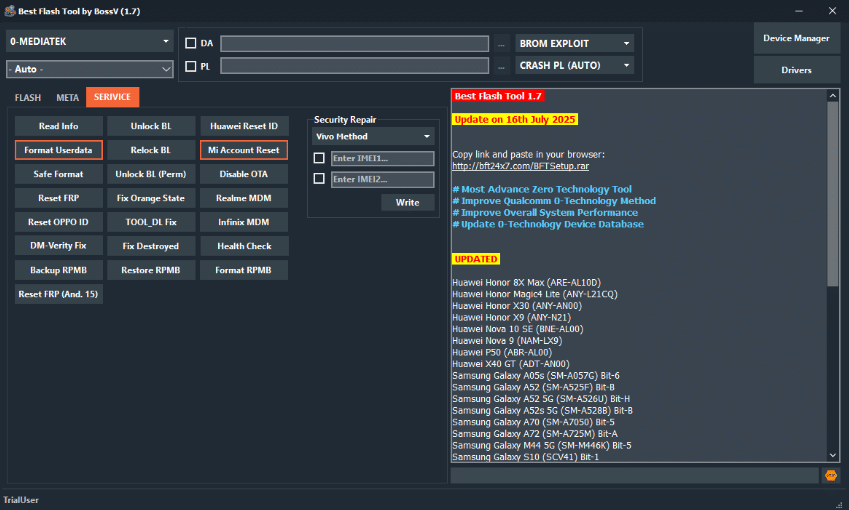Click the Huawei Reset ID button
849x510 pixels.
(x=244, y=126)
